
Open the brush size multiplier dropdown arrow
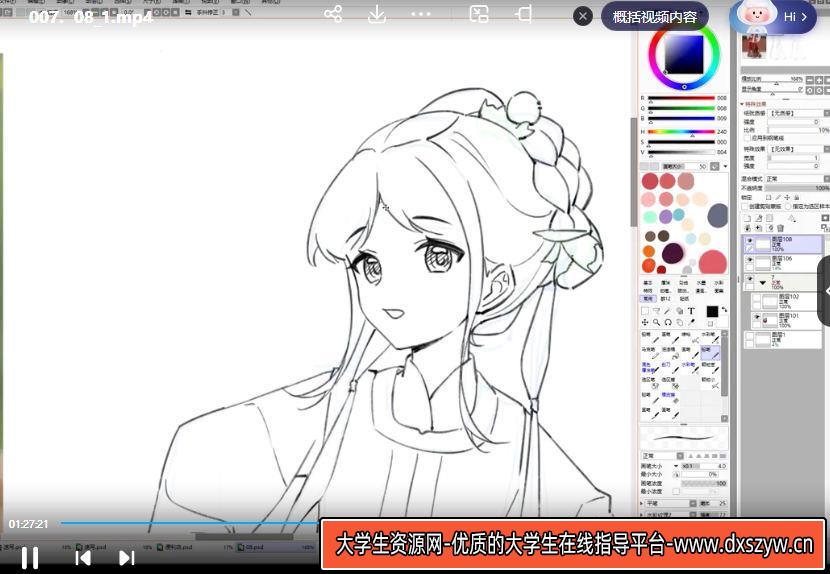[x=676, y=466]
